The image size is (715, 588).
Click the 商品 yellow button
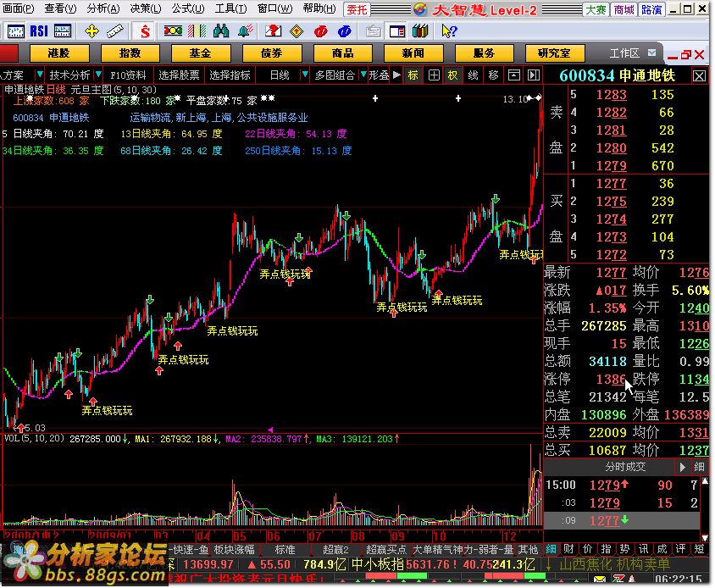point(343,53)
